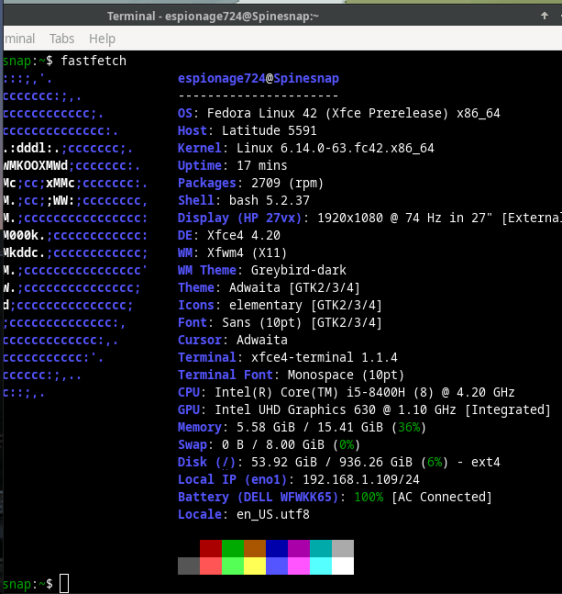Click the Uptime value '17 mins'
562x594 pixels.
[x=262, y=166]
